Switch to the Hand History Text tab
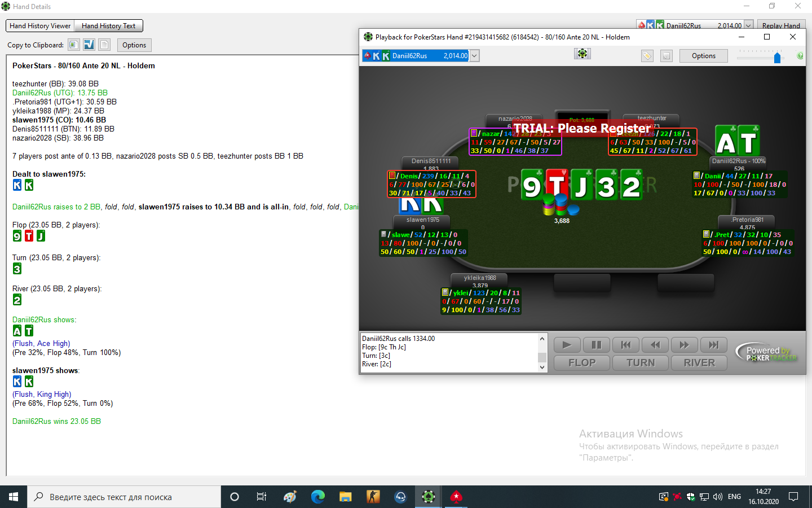The height and width of the screenshot is (508, 812). point(108,26)
